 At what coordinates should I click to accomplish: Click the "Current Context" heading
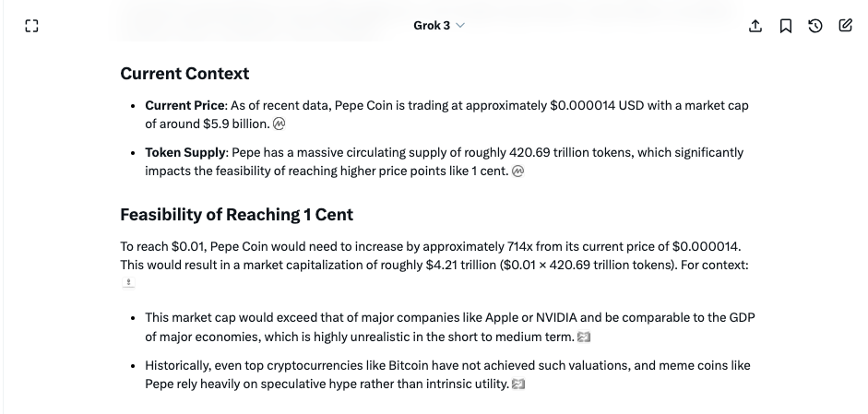184,74
